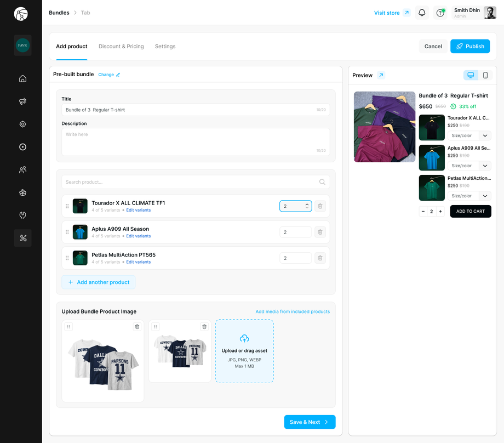Click the Publish button
The height and width of the screenshot is (443, 504).
(470, 46)
